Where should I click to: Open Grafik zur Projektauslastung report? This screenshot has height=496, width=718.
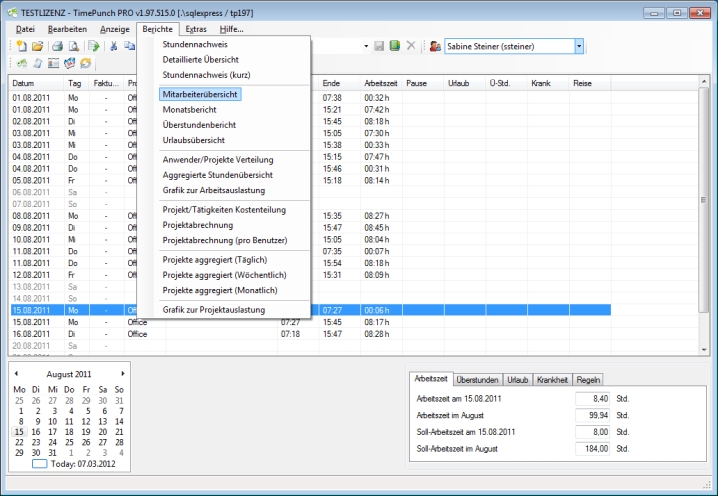(x=213, y=310)
